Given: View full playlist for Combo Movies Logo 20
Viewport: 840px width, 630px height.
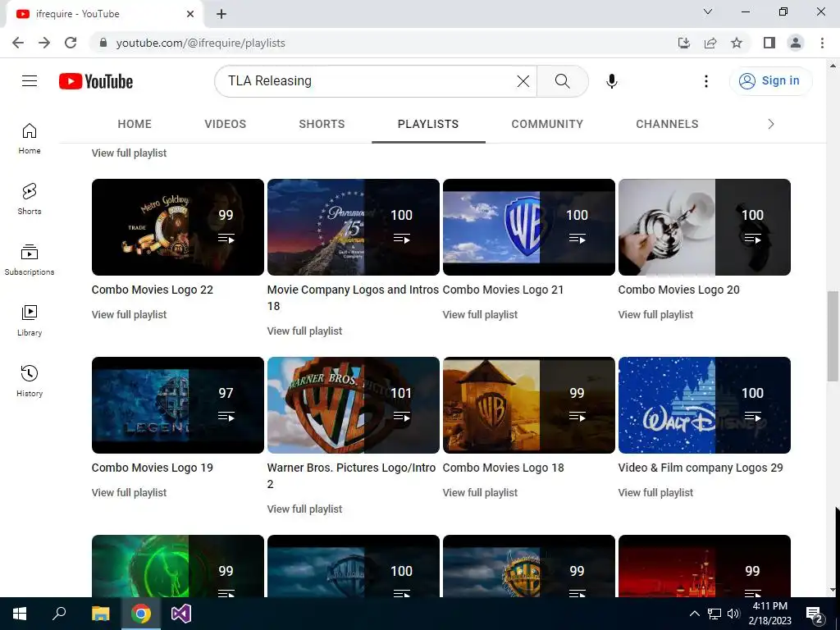Looking at the screenshot, I should (x=655, y=314).
